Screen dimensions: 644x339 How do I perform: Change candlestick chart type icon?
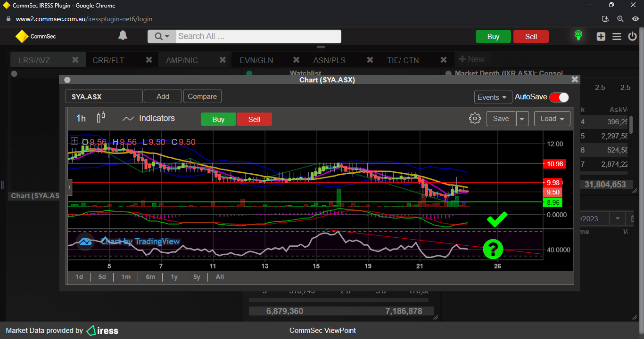tap(100, 118)
